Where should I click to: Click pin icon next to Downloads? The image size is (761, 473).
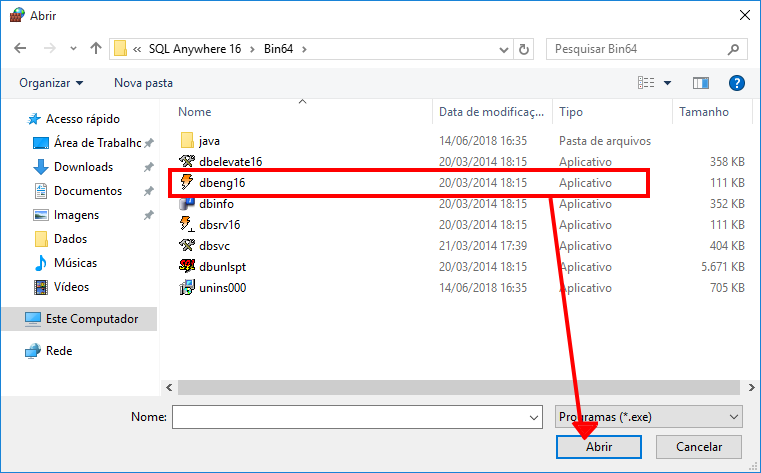pos(149,167)
